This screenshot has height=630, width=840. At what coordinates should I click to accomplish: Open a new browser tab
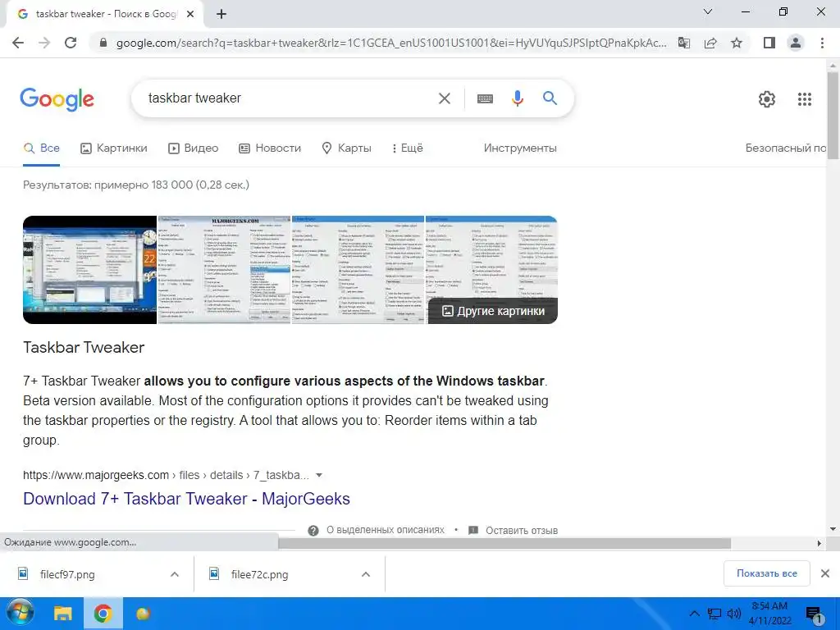click(221, 15)
